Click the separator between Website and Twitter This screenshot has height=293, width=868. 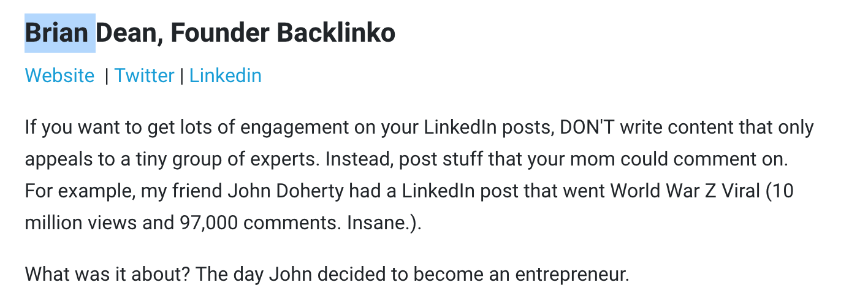[107, 76]
